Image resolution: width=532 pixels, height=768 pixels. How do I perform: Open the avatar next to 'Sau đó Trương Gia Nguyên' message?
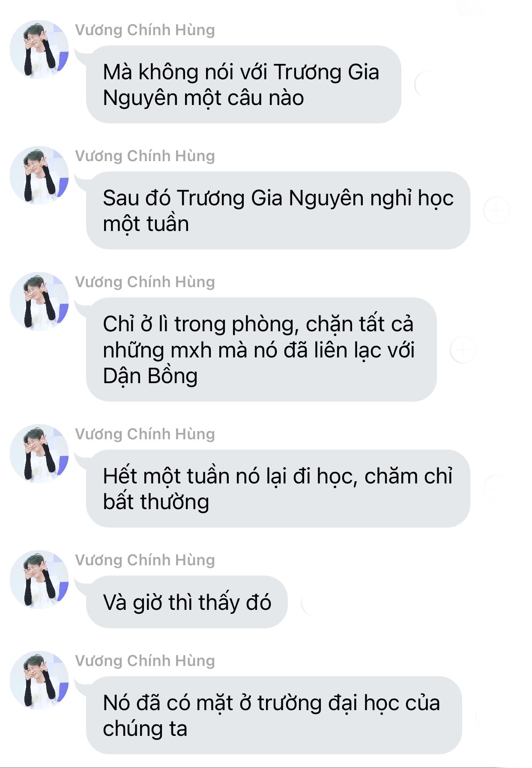click(39, 175)
